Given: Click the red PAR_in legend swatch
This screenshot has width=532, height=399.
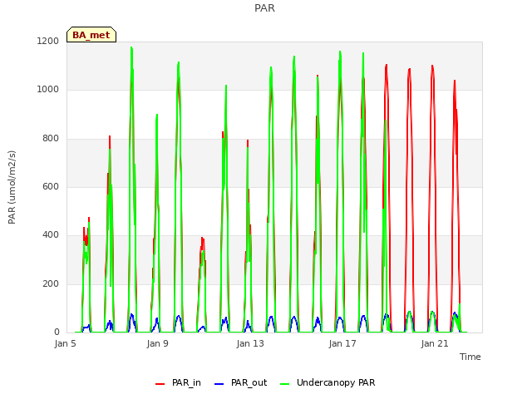Looking at the screenshot, I should coord(160,384).
